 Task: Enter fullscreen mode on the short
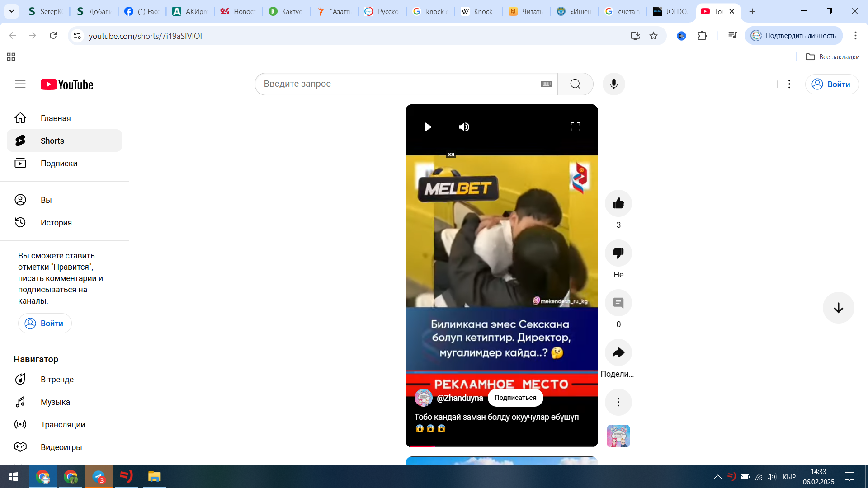pyautogui.click(x=575, y=127)
